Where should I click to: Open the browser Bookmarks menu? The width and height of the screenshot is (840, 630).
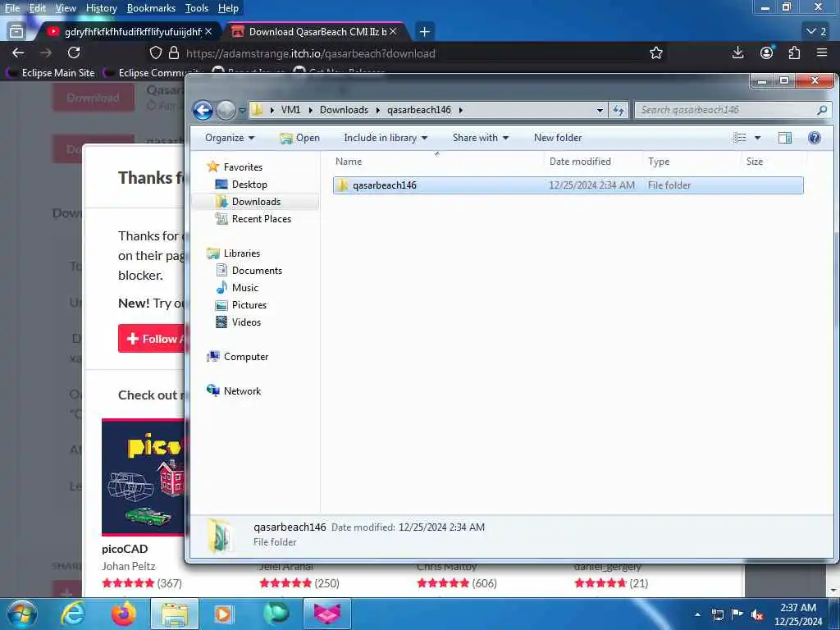click(151, 8)
